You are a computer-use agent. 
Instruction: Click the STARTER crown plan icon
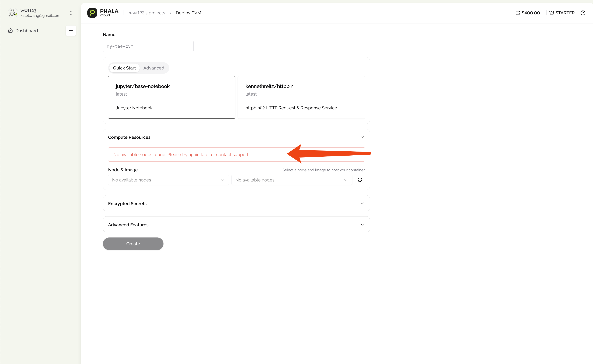tap(552, 13)
